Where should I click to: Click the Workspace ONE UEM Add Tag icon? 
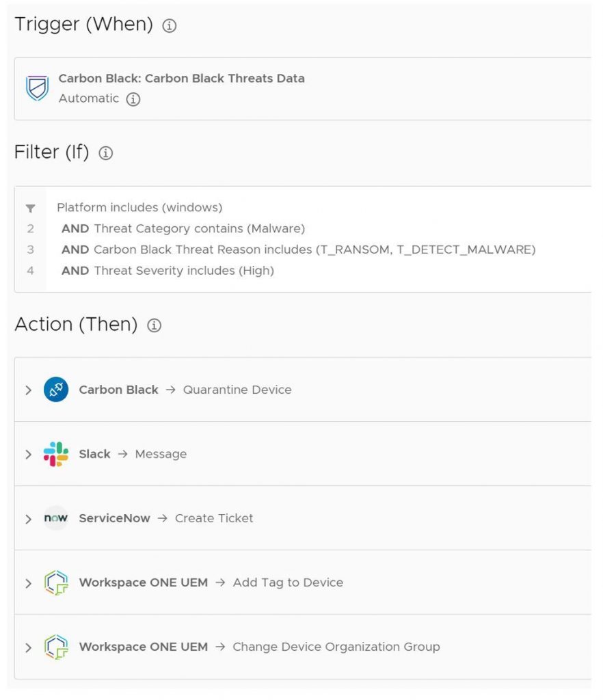tap(56, 582)
